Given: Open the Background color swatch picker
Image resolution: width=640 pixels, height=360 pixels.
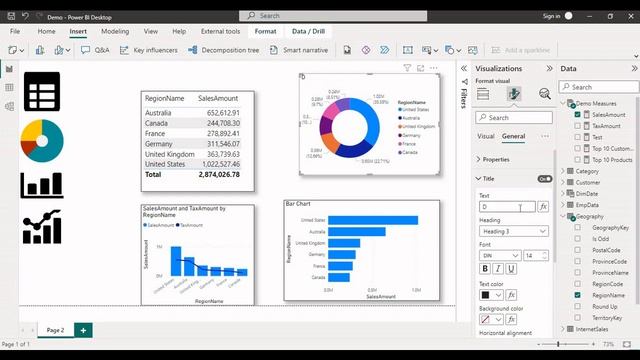Looking at the screenshot, I should pyautogui.click(x=491, y=319).
